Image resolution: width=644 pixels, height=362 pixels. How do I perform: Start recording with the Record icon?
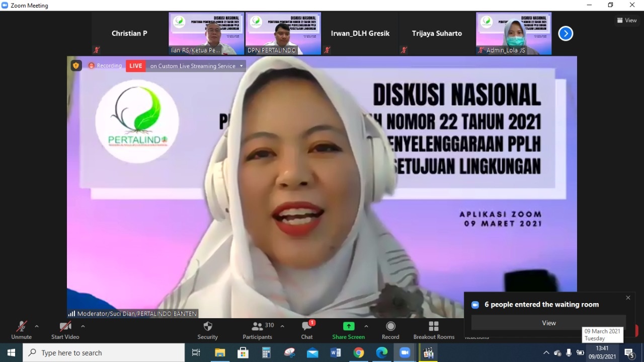click(x=390, y=326)
